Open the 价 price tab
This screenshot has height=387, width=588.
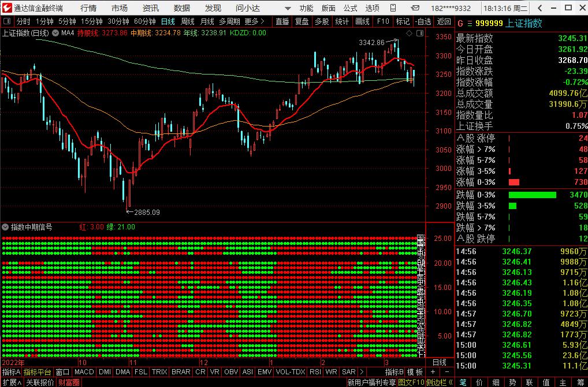(479, 382)
